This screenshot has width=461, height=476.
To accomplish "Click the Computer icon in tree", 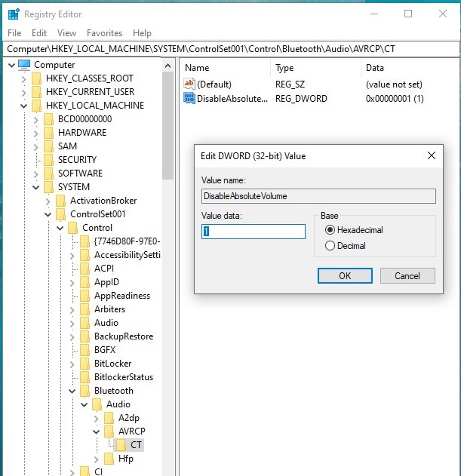I will (24, 65).
